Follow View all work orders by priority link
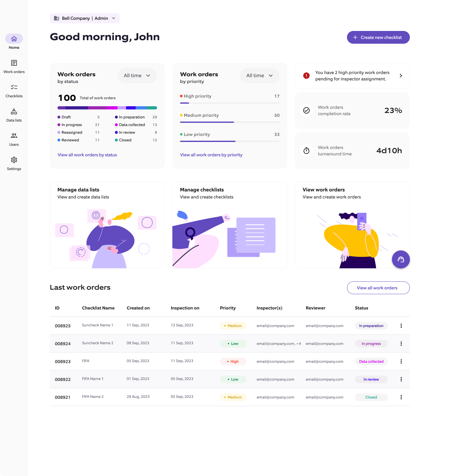 click(211, 155)
